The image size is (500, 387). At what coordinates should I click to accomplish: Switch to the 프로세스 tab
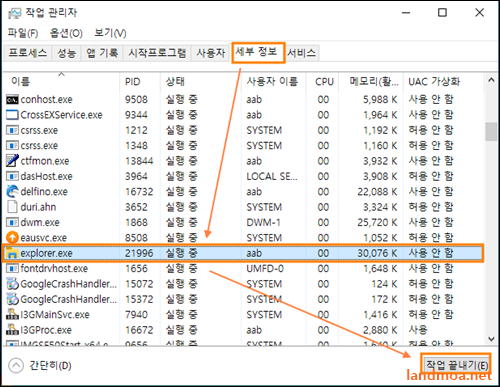[x=27, y=53]
